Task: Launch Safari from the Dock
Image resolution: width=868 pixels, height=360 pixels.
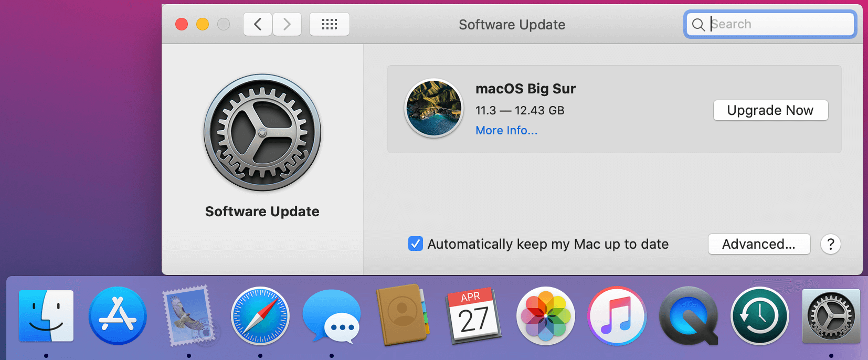Action: pyautogui.click(x=260, y=316)
